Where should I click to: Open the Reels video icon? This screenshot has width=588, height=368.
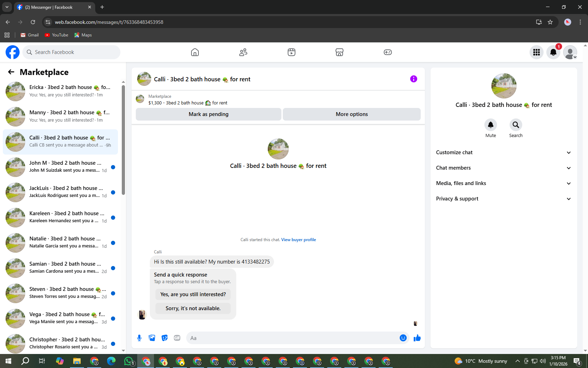pos(292,52)
